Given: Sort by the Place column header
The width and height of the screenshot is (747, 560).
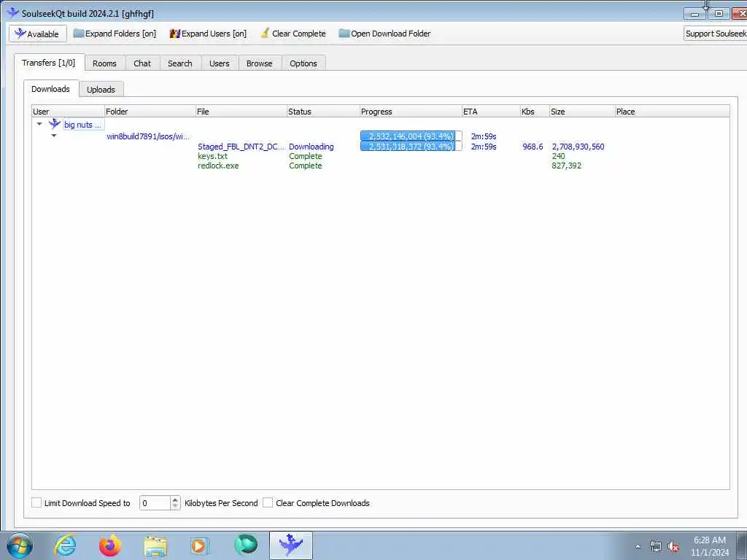Looking at the screenshot, I should tap(672, 112).
